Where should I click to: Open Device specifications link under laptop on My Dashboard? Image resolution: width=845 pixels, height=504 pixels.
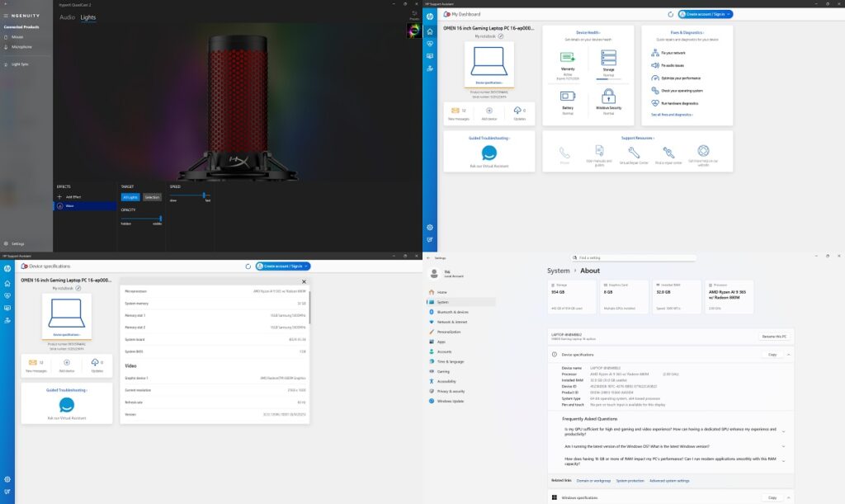489,83
